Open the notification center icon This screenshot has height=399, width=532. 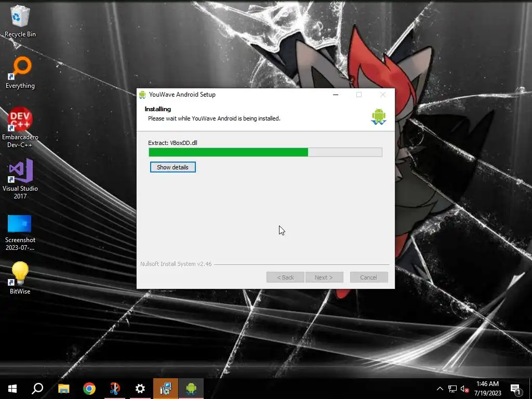point(516,389)
